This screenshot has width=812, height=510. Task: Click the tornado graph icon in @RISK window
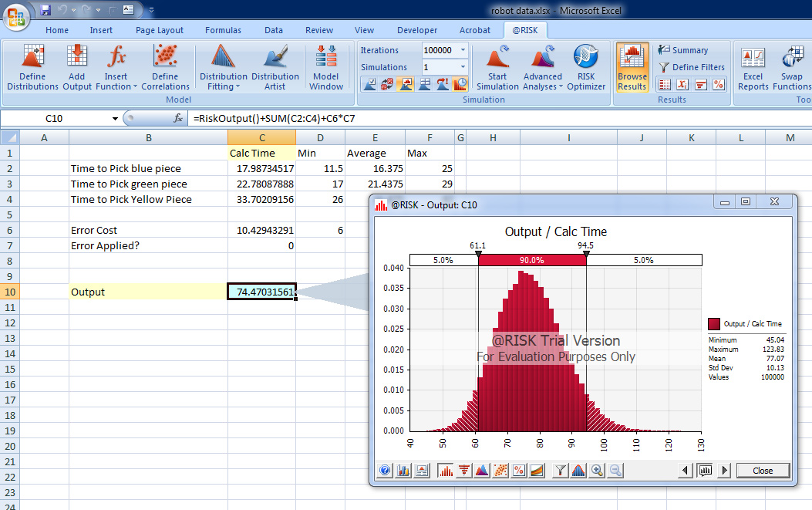pyautogui.click(x=463, y=471)
